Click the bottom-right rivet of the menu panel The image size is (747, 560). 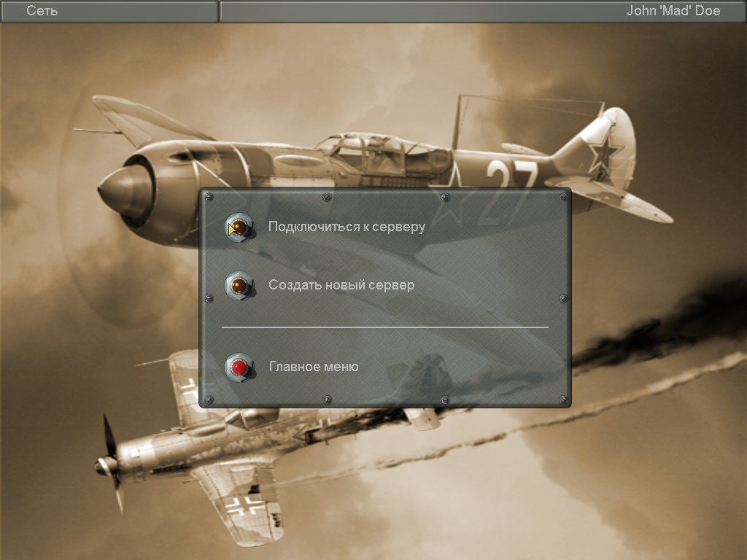click(562, 399)
